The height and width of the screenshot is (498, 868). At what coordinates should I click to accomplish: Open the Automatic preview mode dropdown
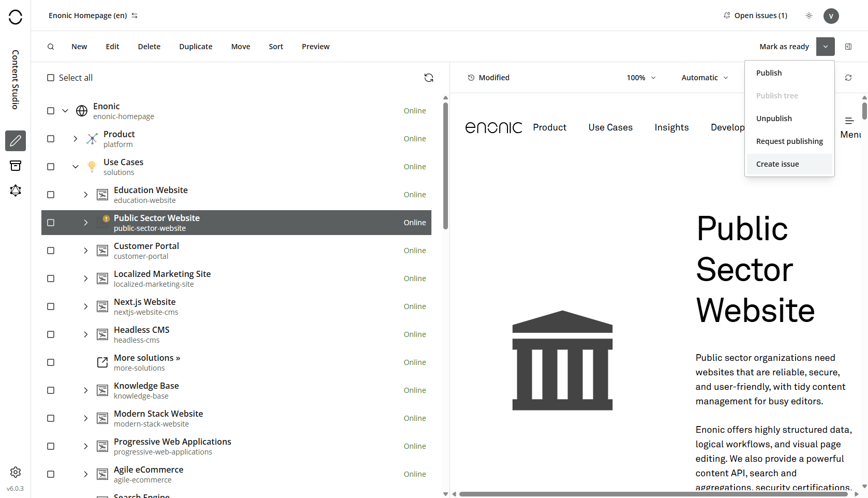(705, 78)
